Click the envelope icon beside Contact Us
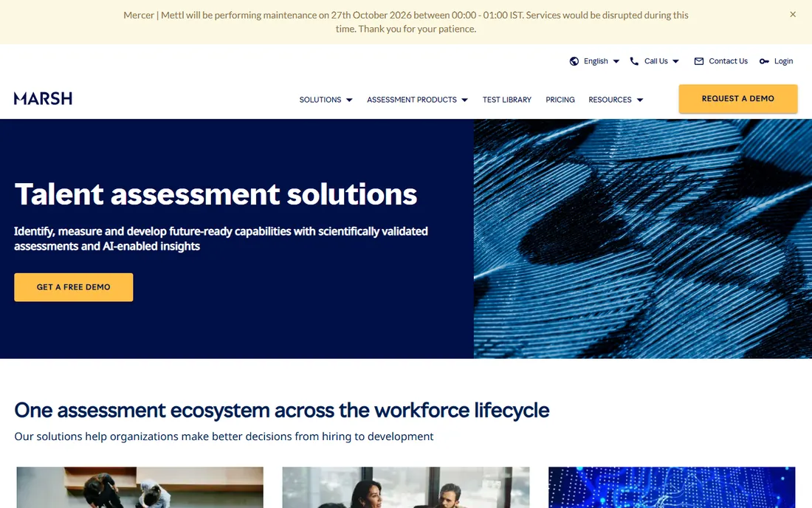 pos(698,61)
